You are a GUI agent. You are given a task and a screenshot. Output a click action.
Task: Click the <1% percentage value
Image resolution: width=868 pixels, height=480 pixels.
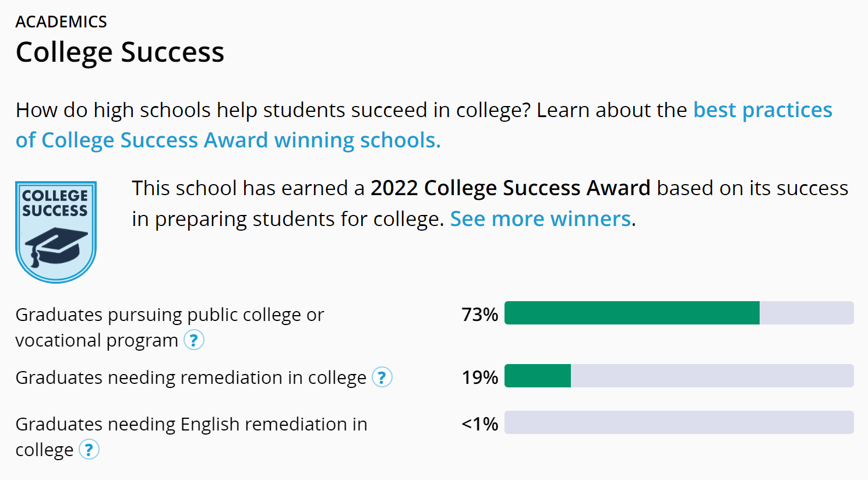tap(479, 424)
